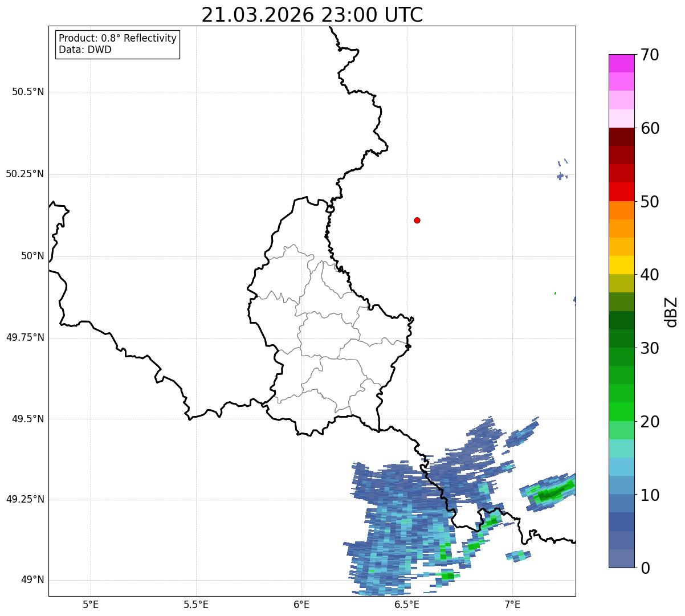This screenshot has width=685, height=616.
Task: Click the 60 tick on the colorbar
Action: click(650, 128)
